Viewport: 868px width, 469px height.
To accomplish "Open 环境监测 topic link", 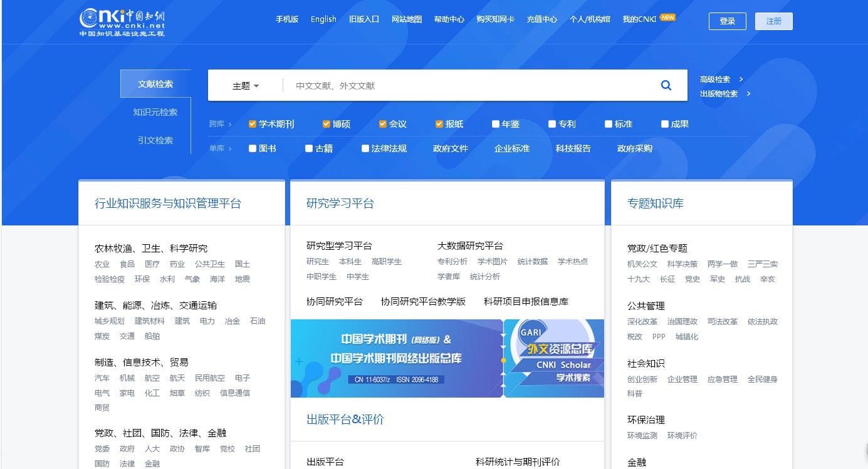I will click(642, 436).
